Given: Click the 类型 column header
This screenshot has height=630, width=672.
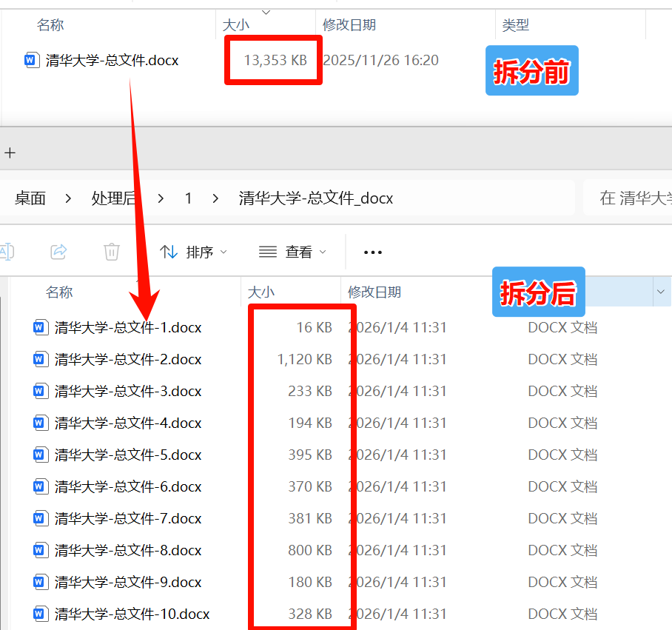Looking at the screenshot, I should [x=516, y=25].
